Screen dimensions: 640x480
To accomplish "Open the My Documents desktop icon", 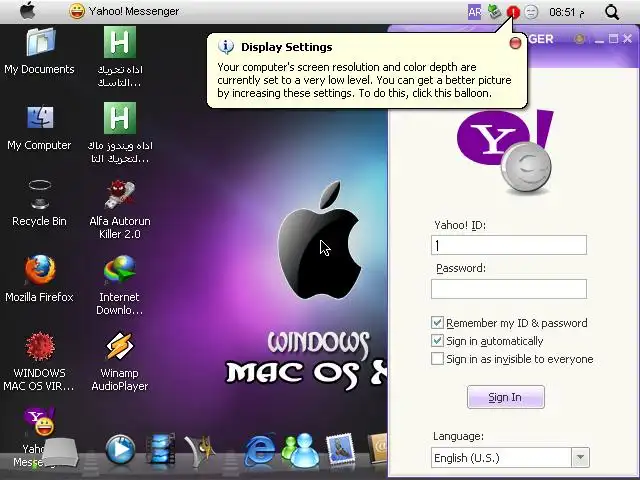I will pyautogui.click(x=40, y=51).
